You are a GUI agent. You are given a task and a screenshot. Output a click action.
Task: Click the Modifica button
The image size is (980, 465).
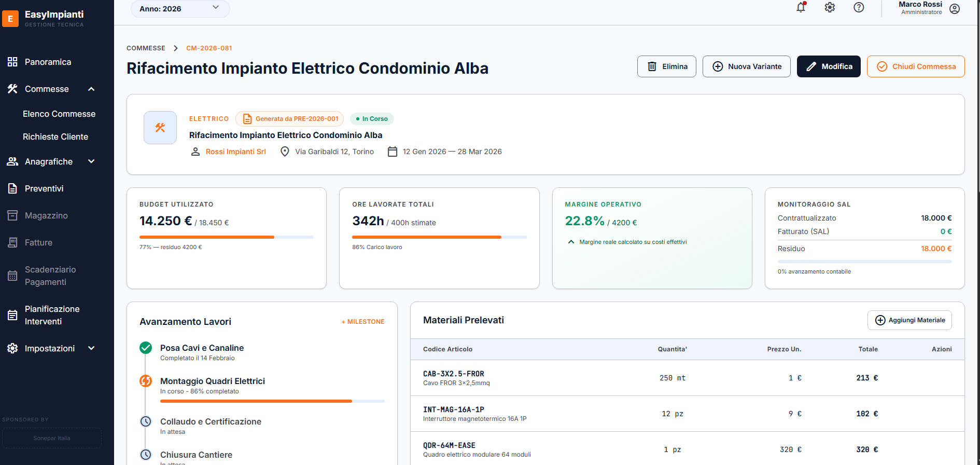829,66
